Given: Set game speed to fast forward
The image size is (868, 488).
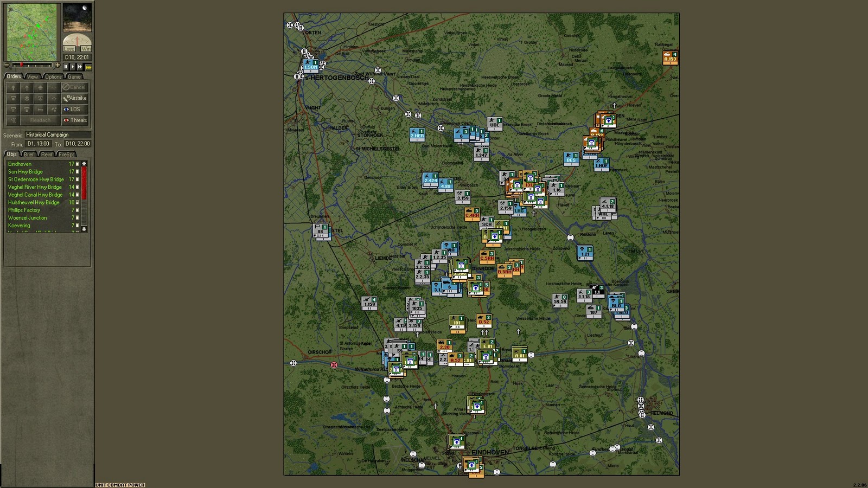Looking at the screenshot, I should click(x=80, y=67).
